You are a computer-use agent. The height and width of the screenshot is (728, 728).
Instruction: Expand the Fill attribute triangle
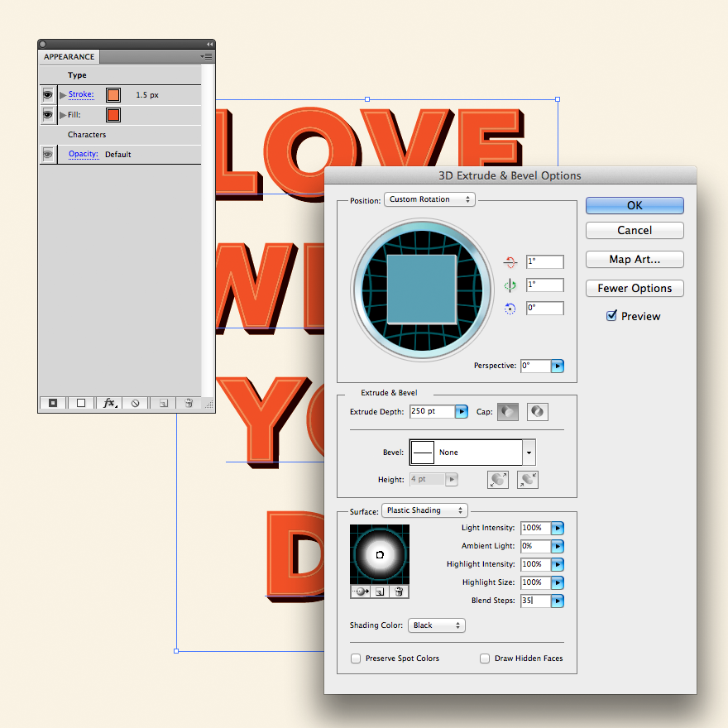tap(63, 115)
